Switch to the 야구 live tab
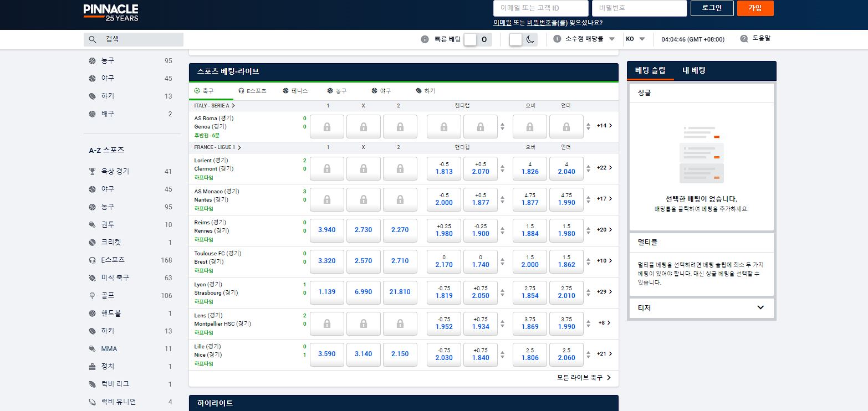Image resolution: width=868 pixels, height=411 pixels. tap(381, 91)
